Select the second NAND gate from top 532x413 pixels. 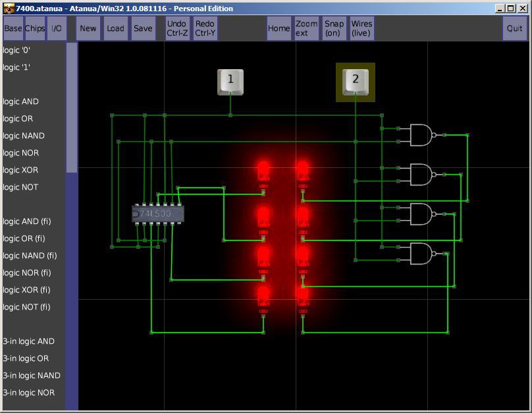click(423, 175)
